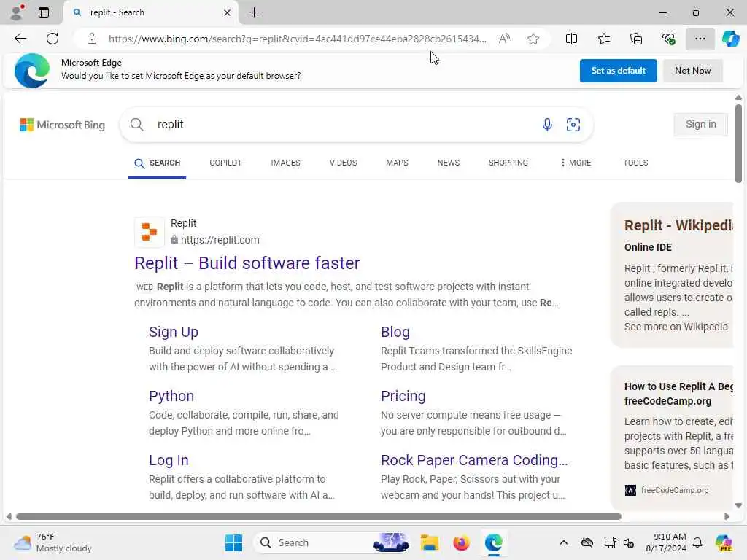Open the notification bell icon
This screenshot has height=560, width=747.
pos(697,542)
